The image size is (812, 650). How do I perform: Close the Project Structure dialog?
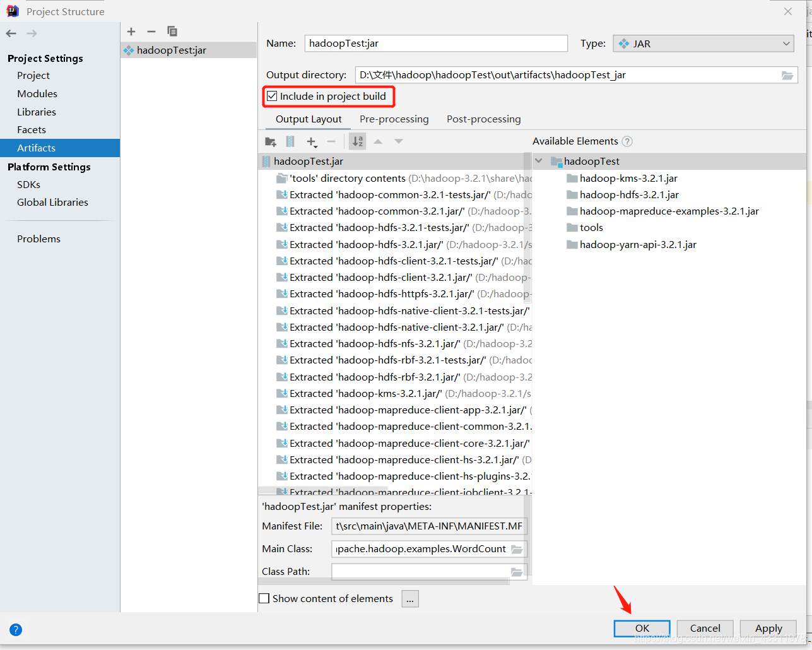pos(788,11)
